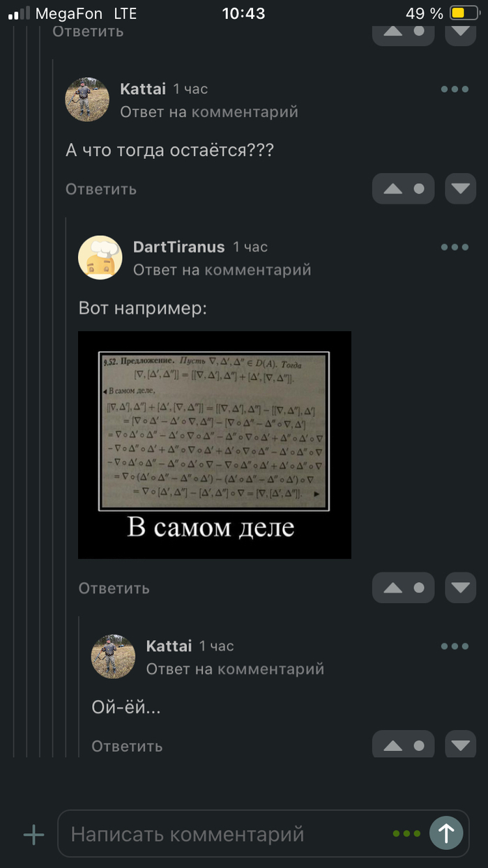The width and height of the screenshot is (488, 868).
Task: Tap the green dots in the comment field
Action: pos(406,833)
